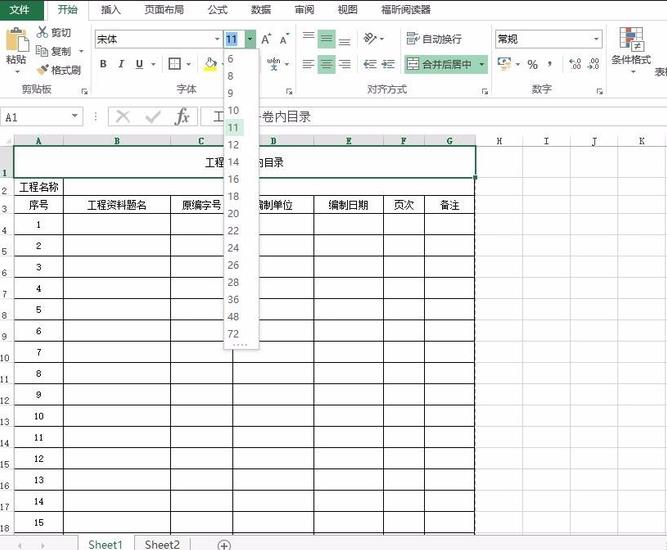667x550 pixels.
Task: Click the 自动换行 wrap text button
Action: [x=434, y=39]
